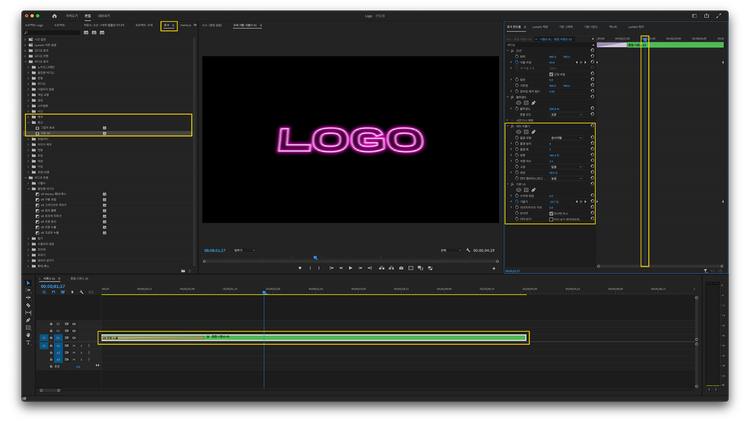Select the Razor tool

(28, 305)
